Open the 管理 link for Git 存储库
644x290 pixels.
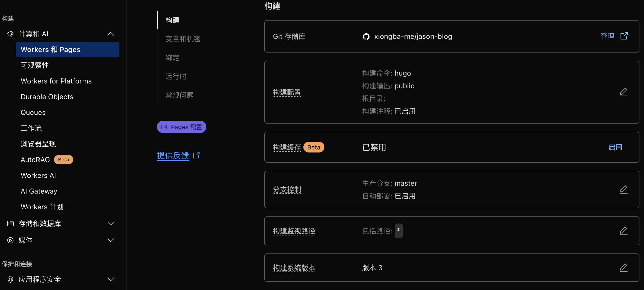[x=607, y=37]
